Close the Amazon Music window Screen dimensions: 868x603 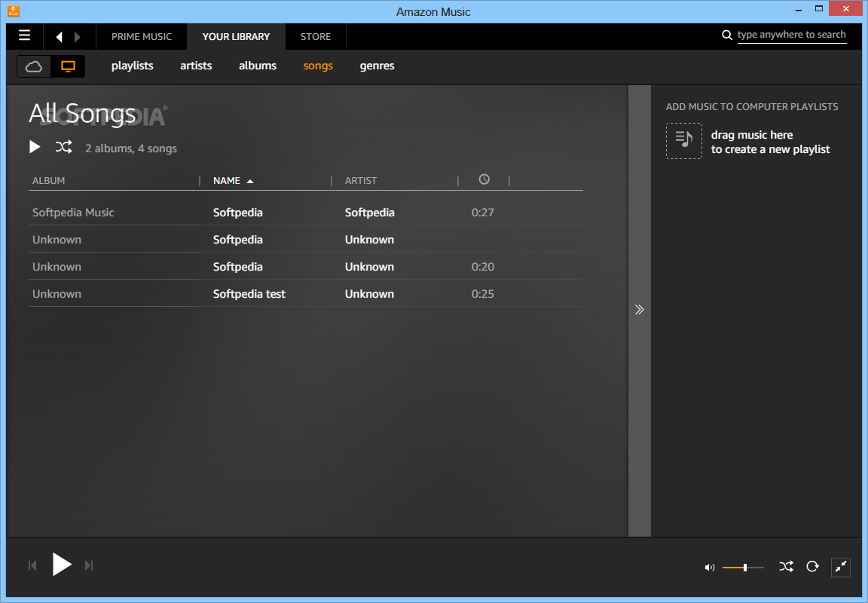pos(846,8)
